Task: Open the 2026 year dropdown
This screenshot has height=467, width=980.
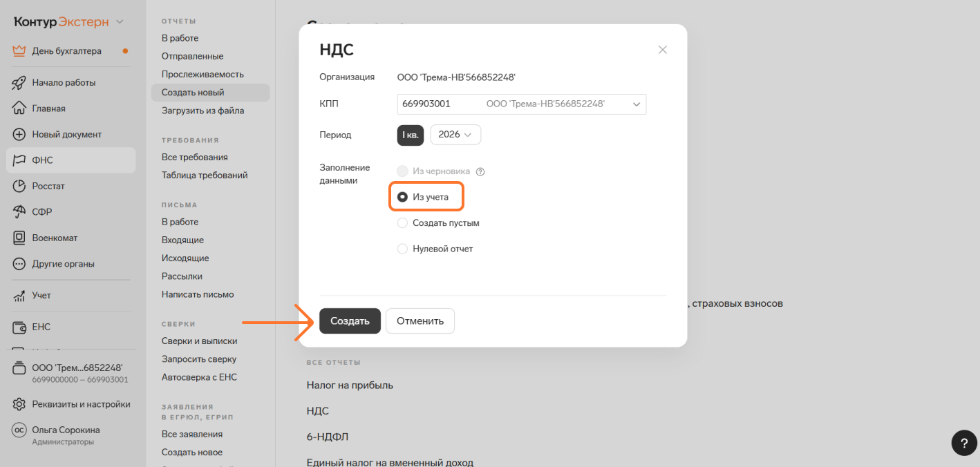Action: [455, 135]
